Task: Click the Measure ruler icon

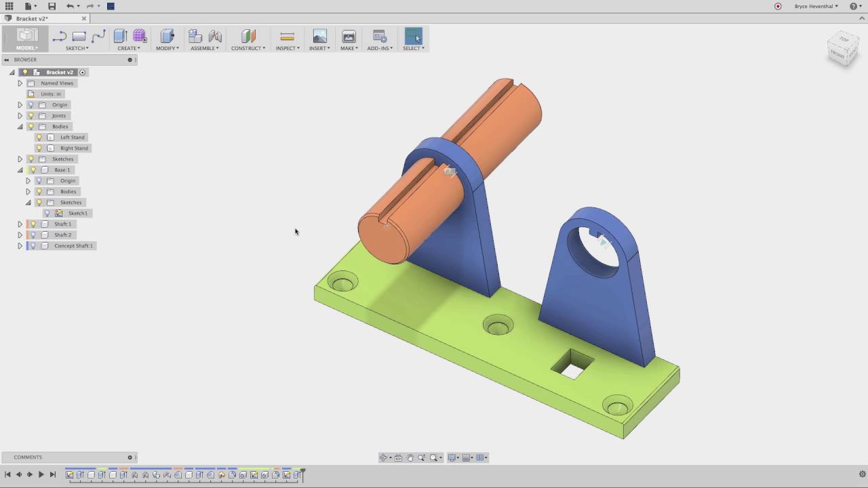Action: pos(287,37)
